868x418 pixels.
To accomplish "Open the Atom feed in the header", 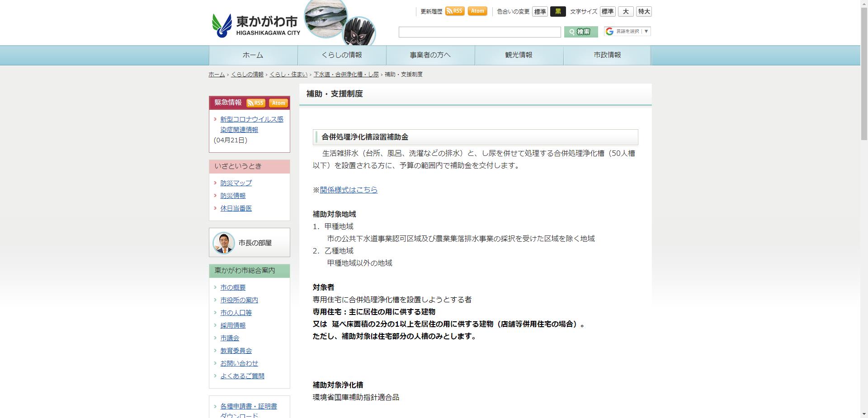I will (x=477, y=11).
